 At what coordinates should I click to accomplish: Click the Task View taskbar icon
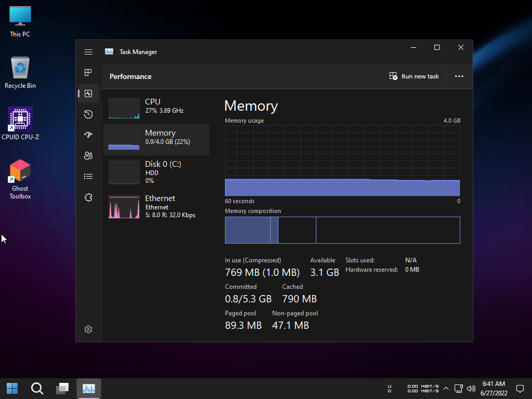pos(63,388)
